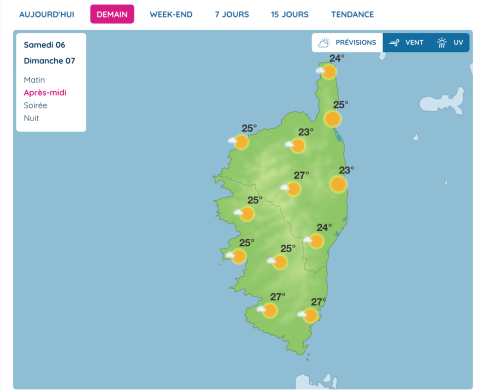Screen dimensions: 480x390
Task: Click the 27° icon in the far southwest
Action: coord(267,310)
